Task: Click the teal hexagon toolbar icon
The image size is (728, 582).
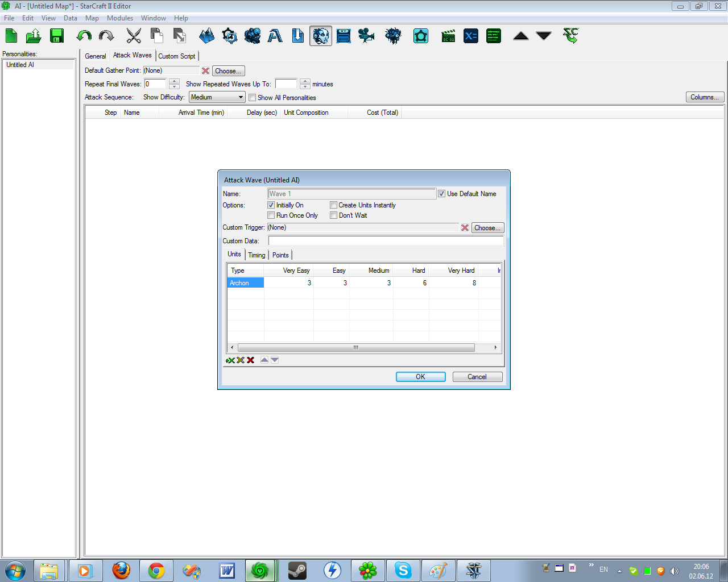Action: (x=421, y=36)
